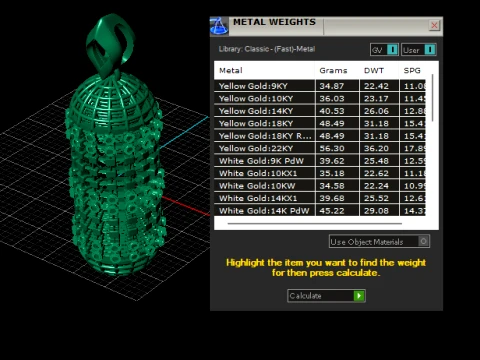480x360 pixels.
Task: Click the green arrow on Calculate
Action: [359, 296]
